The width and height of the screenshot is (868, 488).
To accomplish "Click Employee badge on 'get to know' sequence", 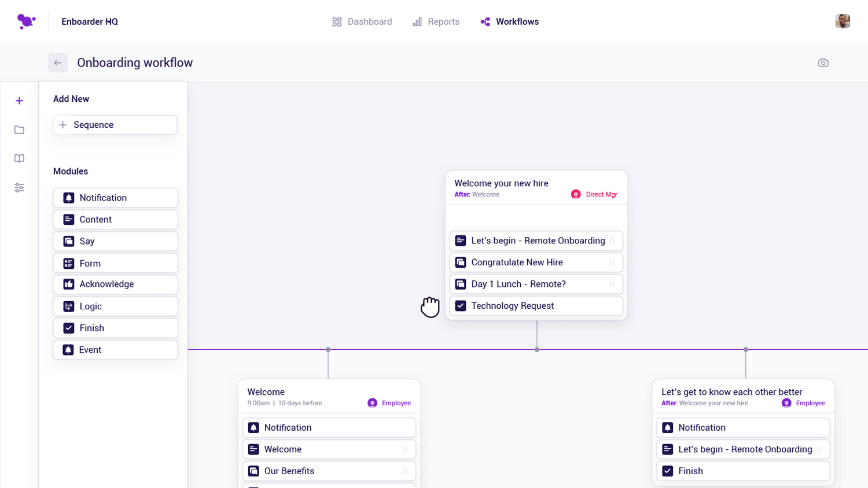I will tap(804, 403).
